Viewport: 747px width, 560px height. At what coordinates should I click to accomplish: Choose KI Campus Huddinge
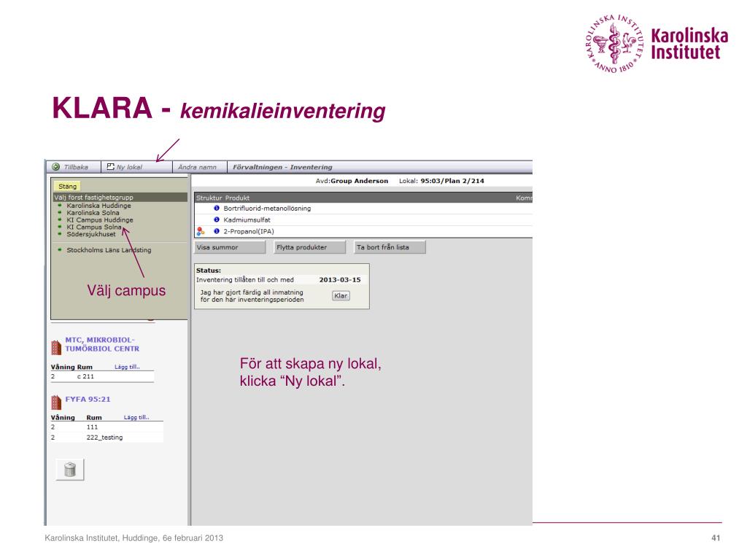point(99,220)
